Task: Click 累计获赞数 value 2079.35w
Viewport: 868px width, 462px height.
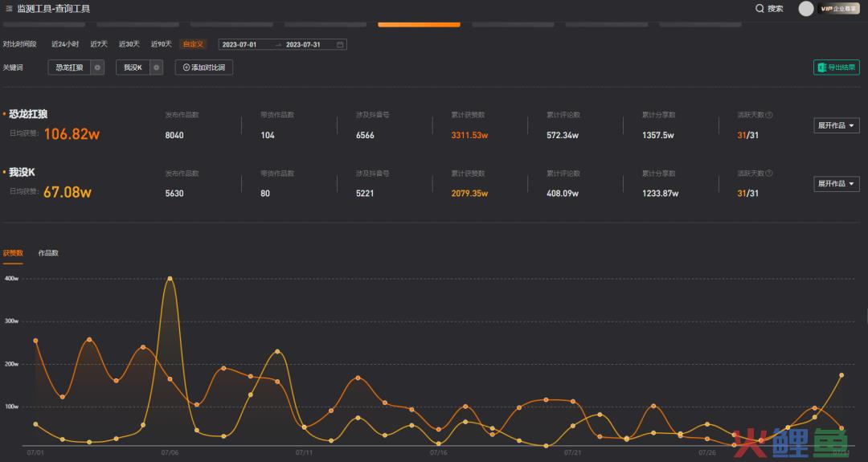Action: 469,193
